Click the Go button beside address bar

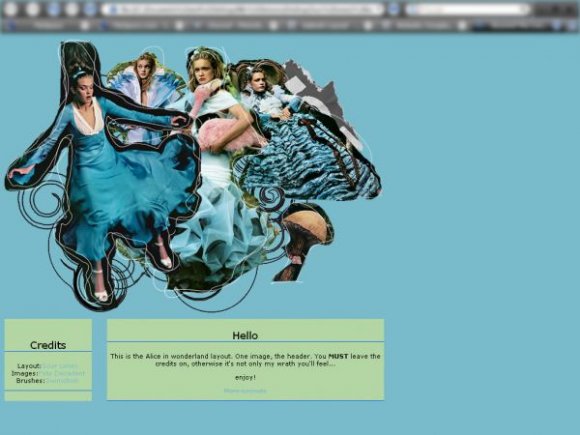click(394, 9)
